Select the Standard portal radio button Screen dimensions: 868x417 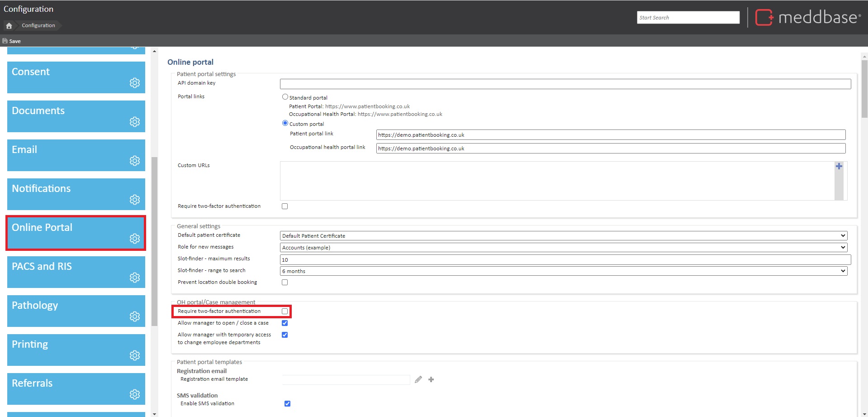tap(285, 97)
